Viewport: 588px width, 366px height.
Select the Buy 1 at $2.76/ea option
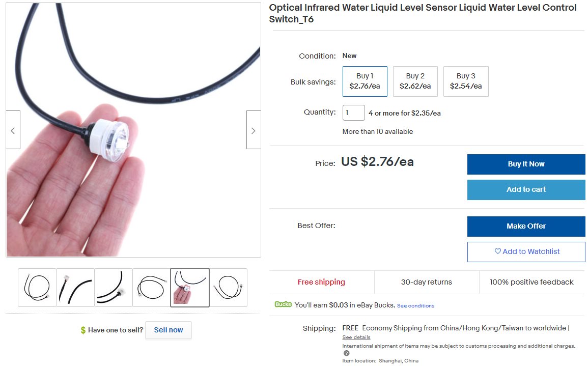365,81
